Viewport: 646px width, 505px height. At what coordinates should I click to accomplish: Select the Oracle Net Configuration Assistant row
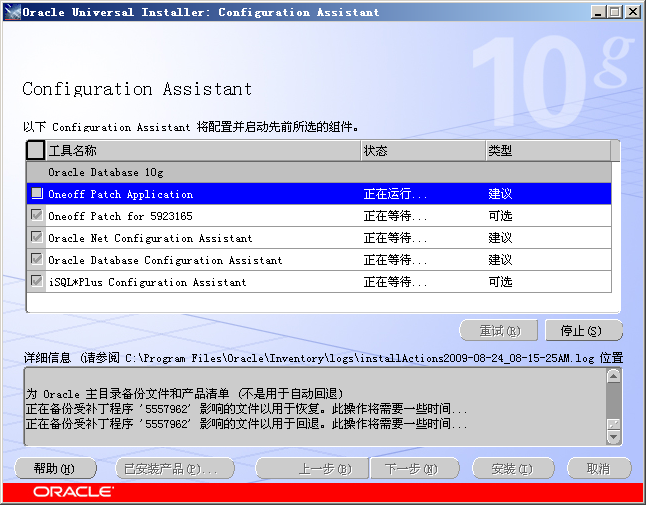[x=319, y=238]
